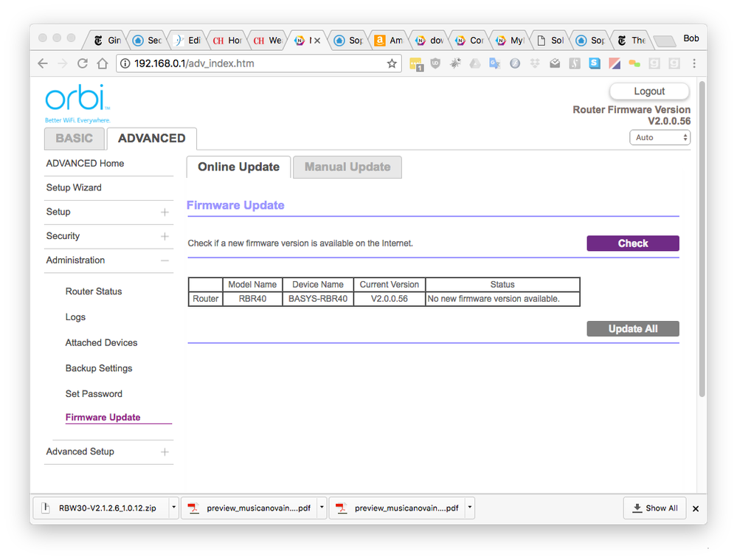The image size is (737, 560).
Task: Expand the Setup menu plus sign
Action: click(165, 212)
